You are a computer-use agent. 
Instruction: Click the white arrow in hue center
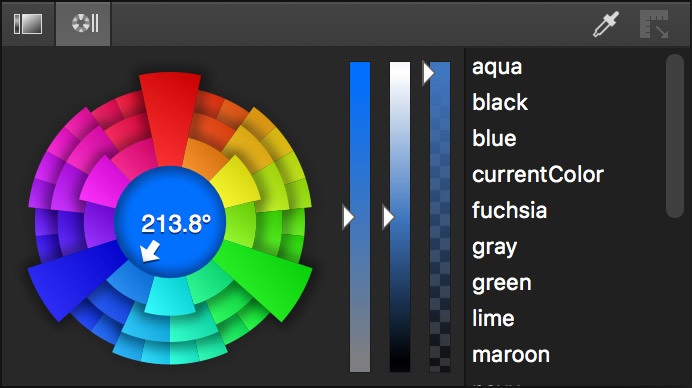150,251
